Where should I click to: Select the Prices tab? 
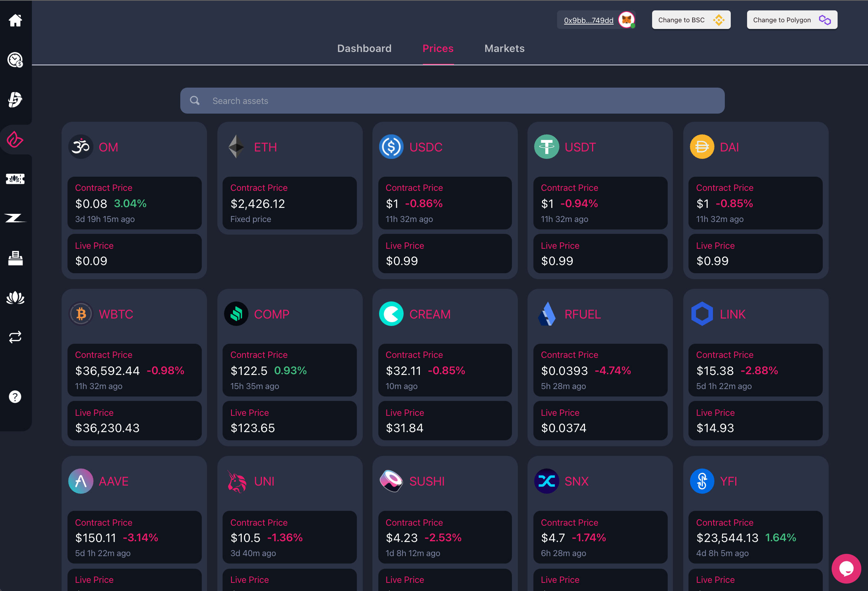tap(438, 49)
